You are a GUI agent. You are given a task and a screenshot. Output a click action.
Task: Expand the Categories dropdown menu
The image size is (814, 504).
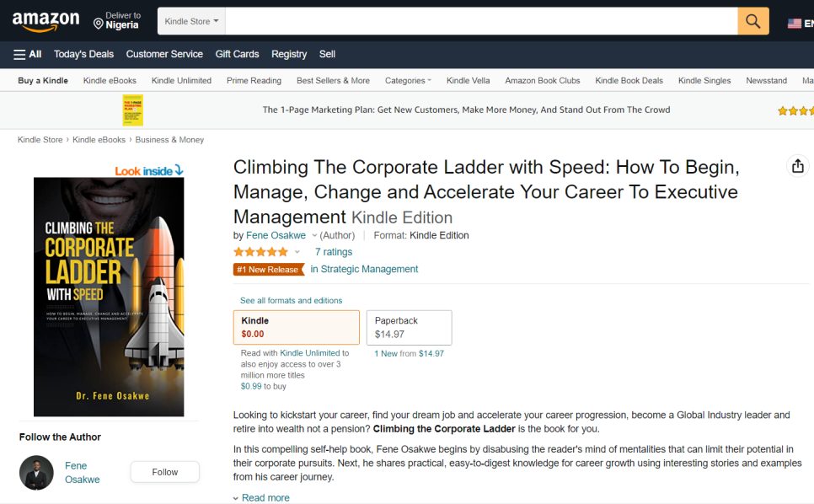(408, 81)
